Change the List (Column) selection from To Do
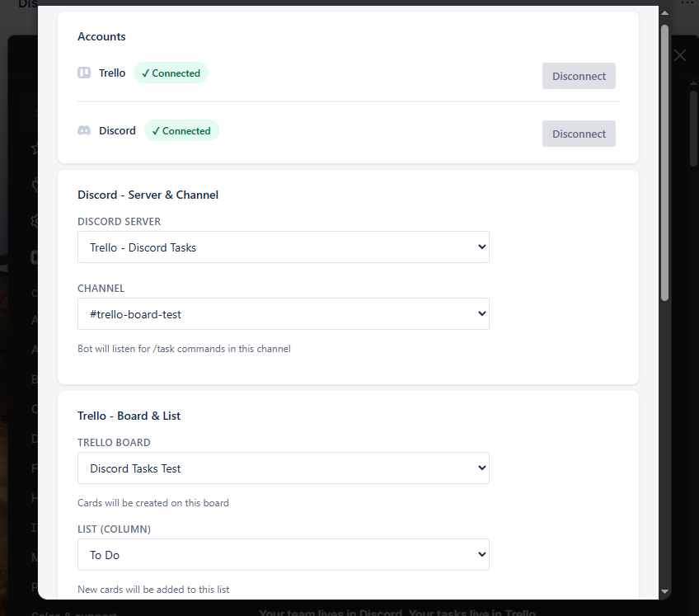The height and width of the screenshot is (616, 699). pos(284,554)
